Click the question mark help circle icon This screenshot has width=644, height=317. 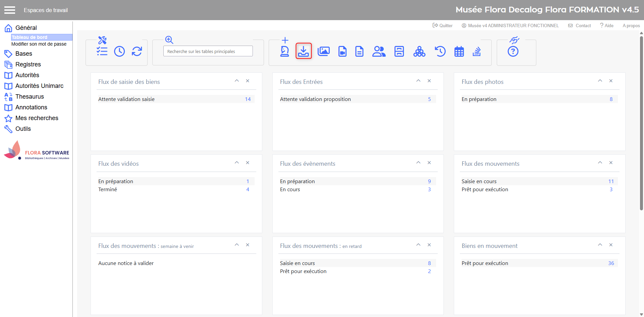(513, 51)
